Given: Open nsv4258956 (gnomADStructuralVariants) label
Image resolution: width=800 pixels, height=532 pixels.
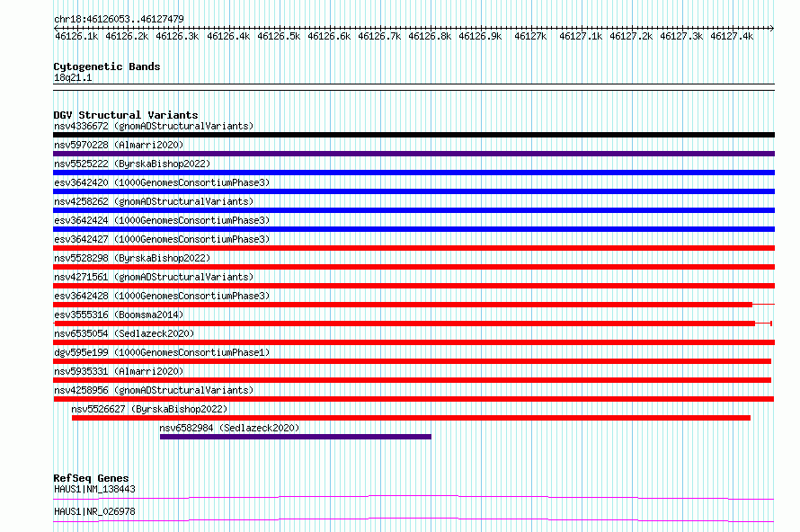Looking at the screenshot, I should tap(154, 390).
